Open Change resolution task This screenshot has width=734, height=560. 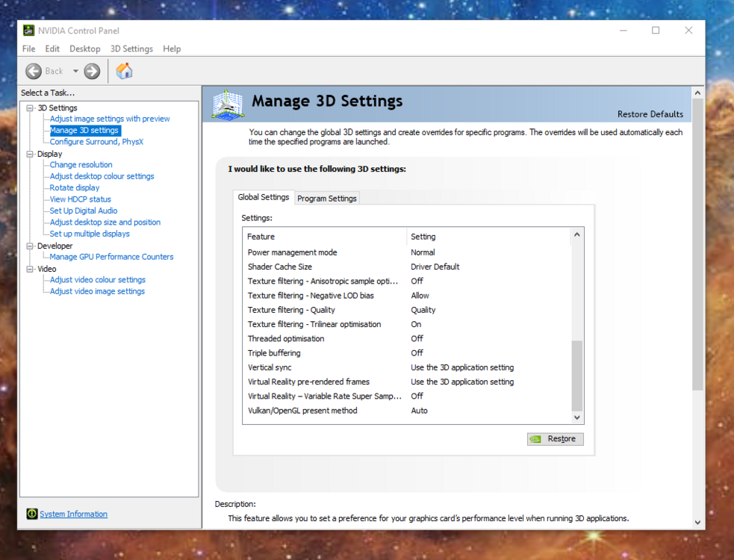(x=81, y=165)
